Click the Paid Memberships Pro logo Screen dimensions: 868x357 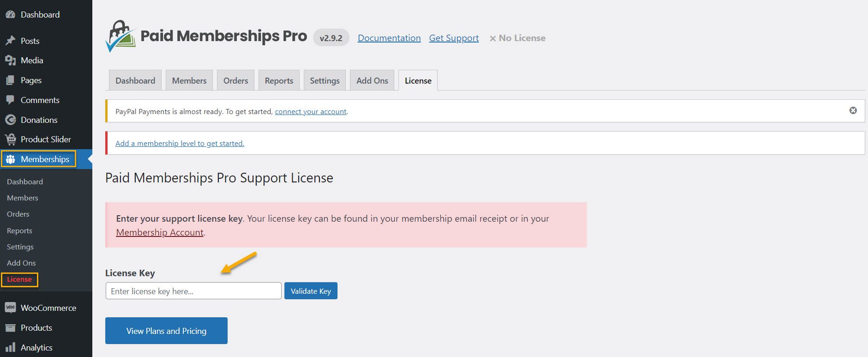point(206,36)
